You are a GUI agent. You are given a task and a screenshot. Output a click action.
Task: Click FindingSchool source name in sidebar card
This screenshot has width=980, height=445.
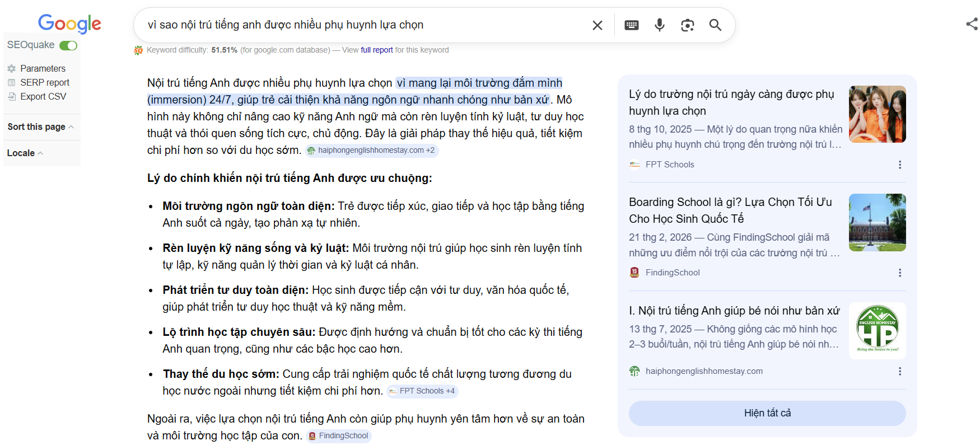673,273
